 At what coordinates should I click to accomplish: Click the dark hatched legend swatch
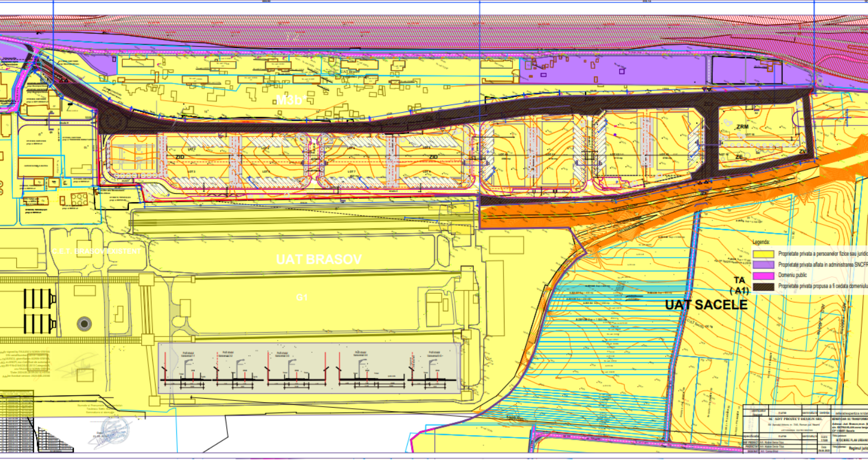click(x=763, y=286)
